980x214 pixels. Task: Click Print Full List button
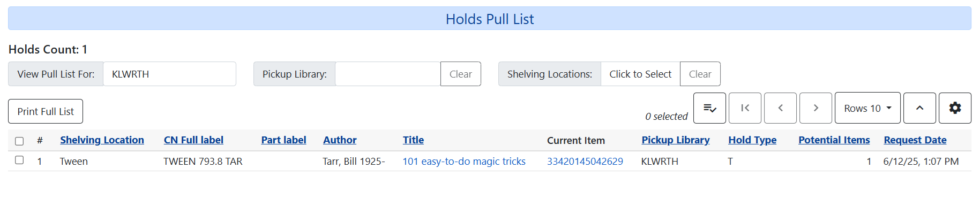click(x=46, y=111)
